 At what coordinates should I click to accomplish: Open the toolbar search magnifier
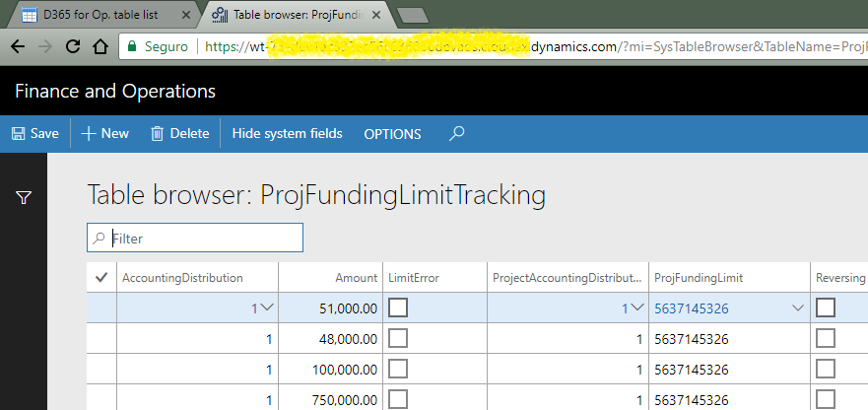[x=456, y=134]
